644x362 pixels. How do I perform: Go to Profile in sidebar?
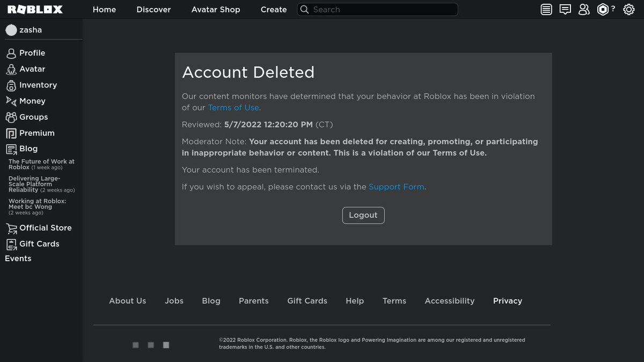point(32,53)
